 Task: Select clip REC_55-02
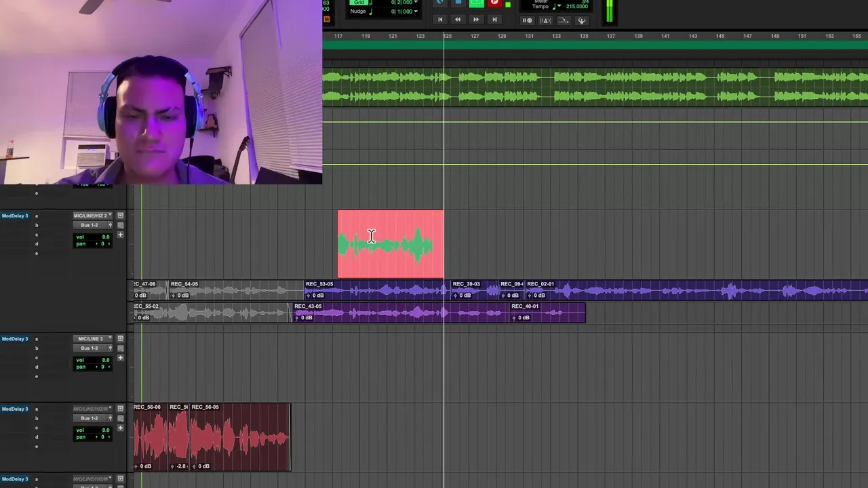click(212, 312)
